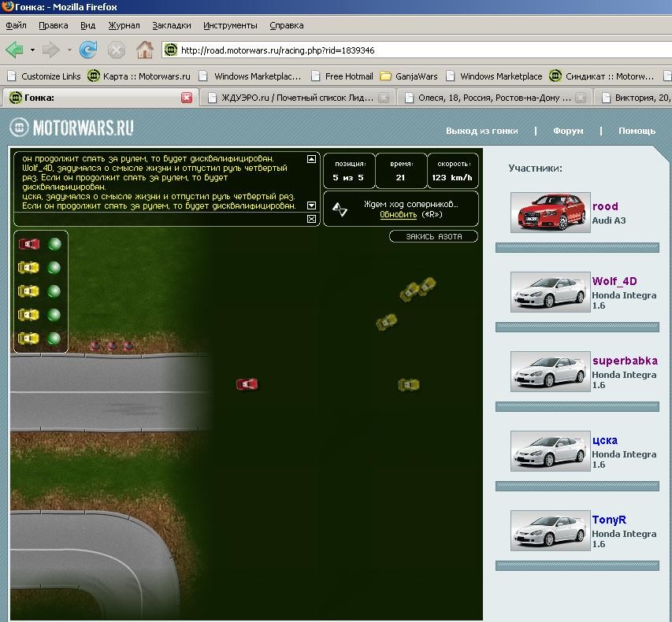Switch to the Олеся, 18, Россия tab
Image resolution: width=672 pixels, height=622 pixels.
tap(495, 98)
